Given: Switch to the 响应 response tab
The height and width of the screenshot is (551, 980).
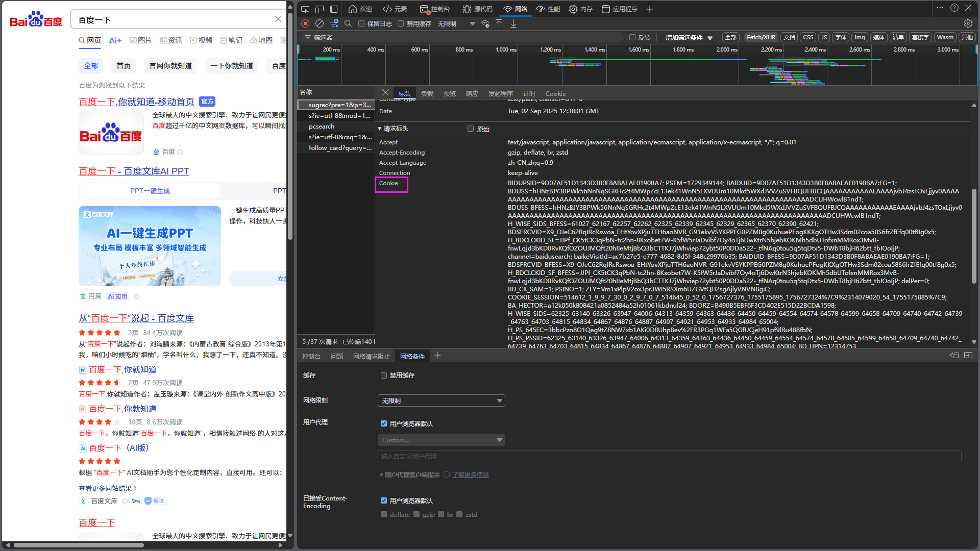Looking at the screenshot, I should 472,93.
